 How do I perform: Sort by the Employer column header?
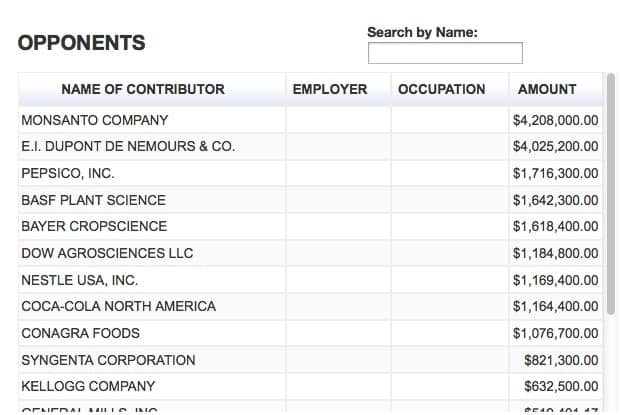[329, 89]
